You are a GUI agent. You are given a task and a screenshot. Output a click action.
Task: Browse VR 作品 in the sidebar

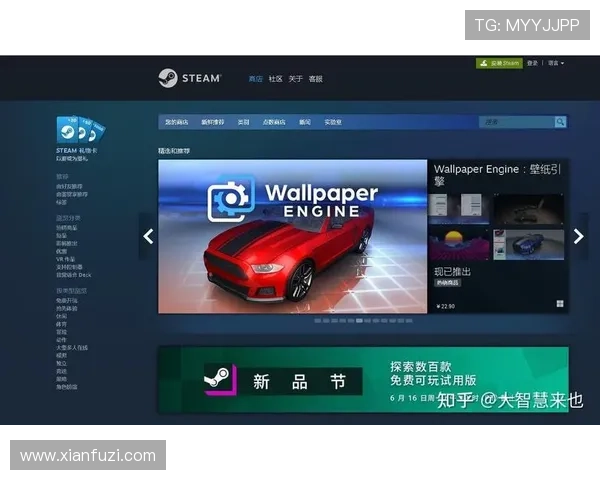(x=65, y=259)
